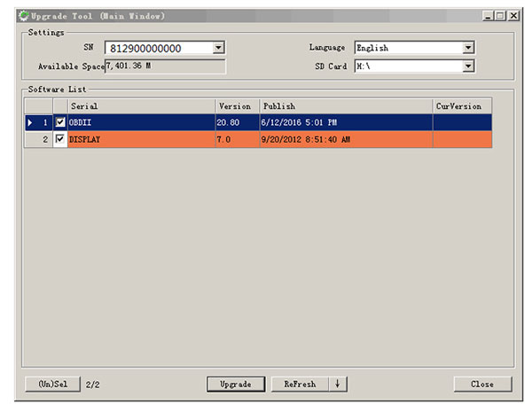Expand the Language dropdown
This screenshot has height=404, width=532.
pyautogui.click(x=467, y=48)
